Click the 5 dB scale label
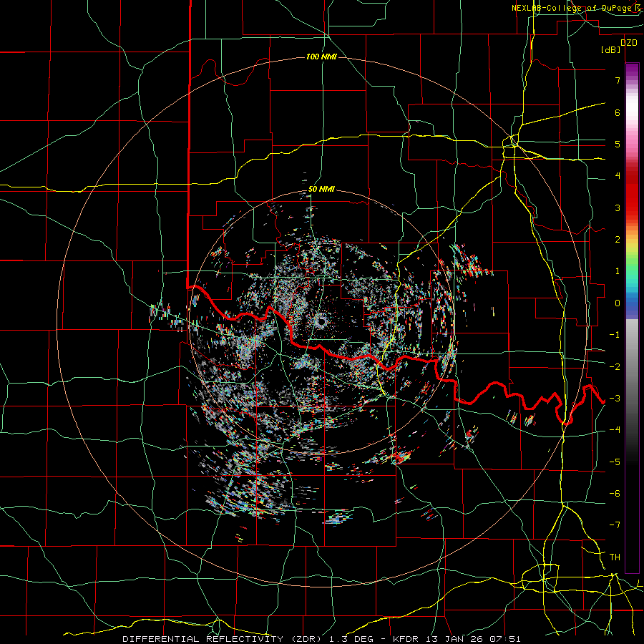644x644 pixels. pos(618,144)
